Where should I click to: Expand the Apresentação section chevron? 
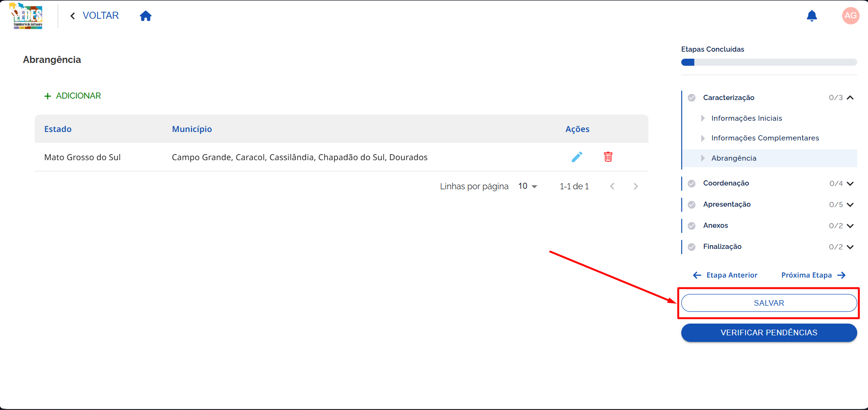[x=850, y=205]
